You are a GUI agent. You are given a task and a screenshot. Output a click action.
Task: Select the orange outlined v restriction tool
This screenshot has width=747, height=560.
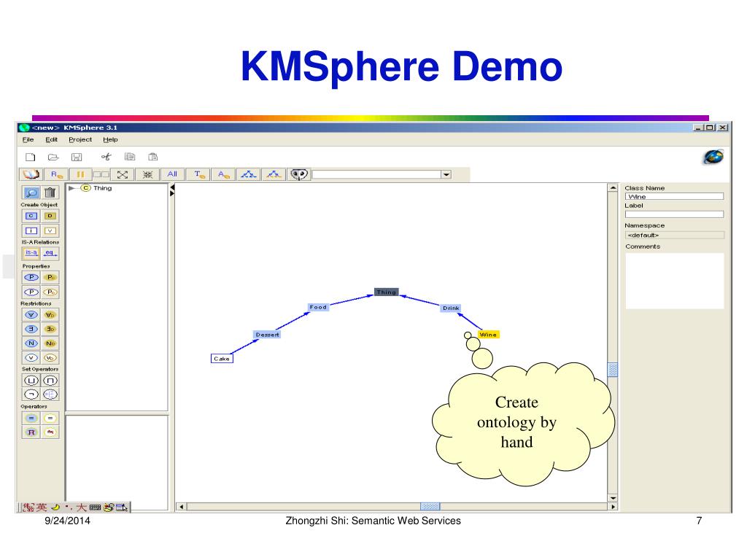50,357
